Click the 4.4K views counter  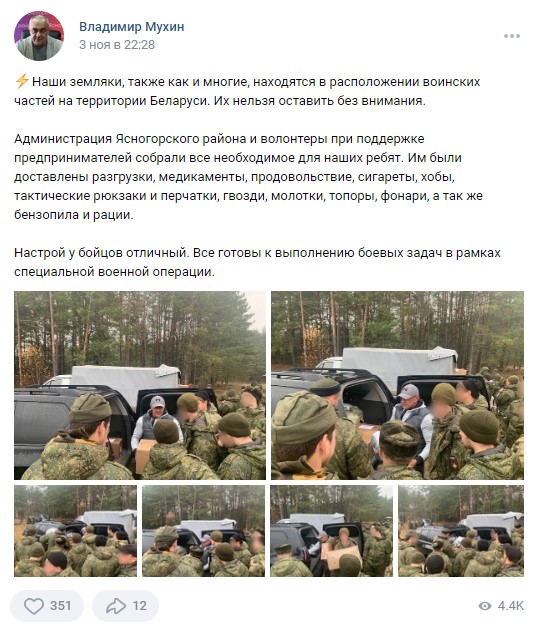click(x=511, y=606)
